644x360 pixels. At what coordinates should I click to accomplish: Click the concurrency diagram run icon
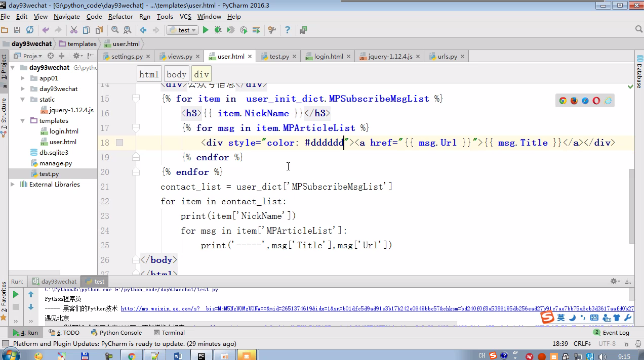pos(256,30)
